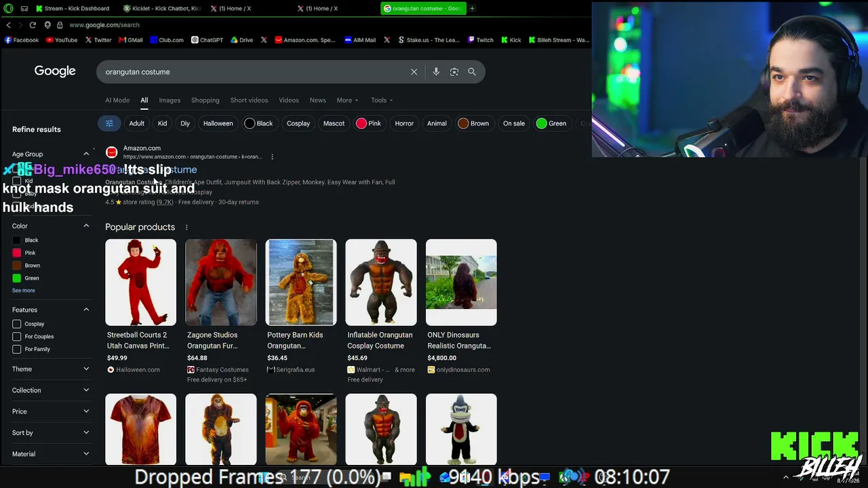Open the Billeh Stream bookmark
The height and width of the screenshot is (488, 868).
559,40
